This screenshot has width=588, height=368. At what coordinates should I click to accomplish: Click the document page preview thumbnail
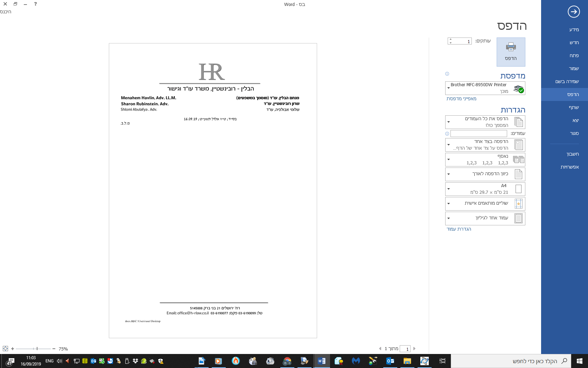213,191
